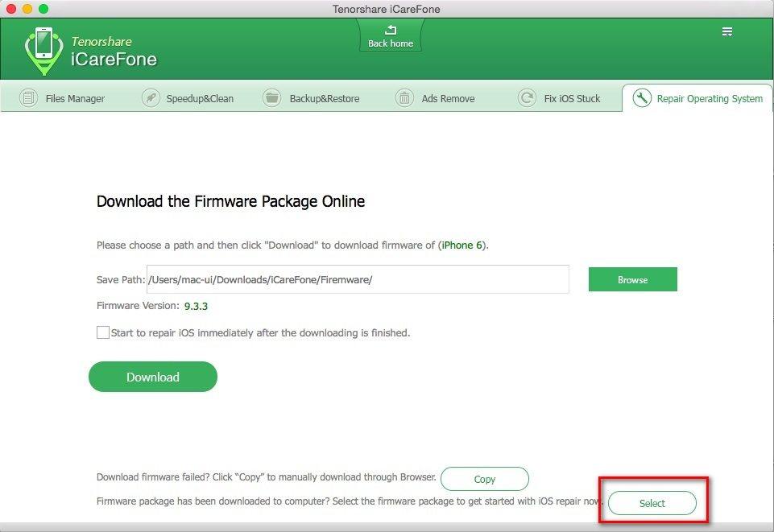Viewport: 774px width, 532px height.
Task: Click the Backup&Restore folder icon
Action: [x=271, y=97]
